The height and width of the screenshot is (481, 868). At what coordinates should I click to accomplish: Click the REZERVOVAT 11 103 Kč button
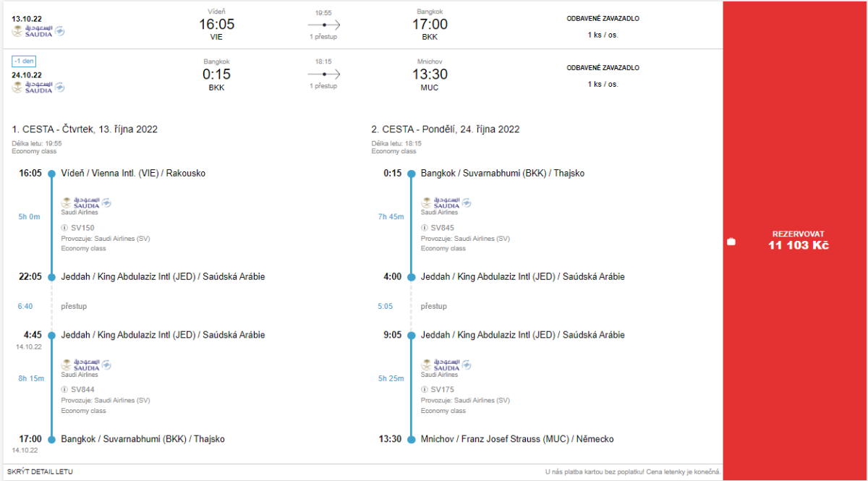click(x=798, y=240)
